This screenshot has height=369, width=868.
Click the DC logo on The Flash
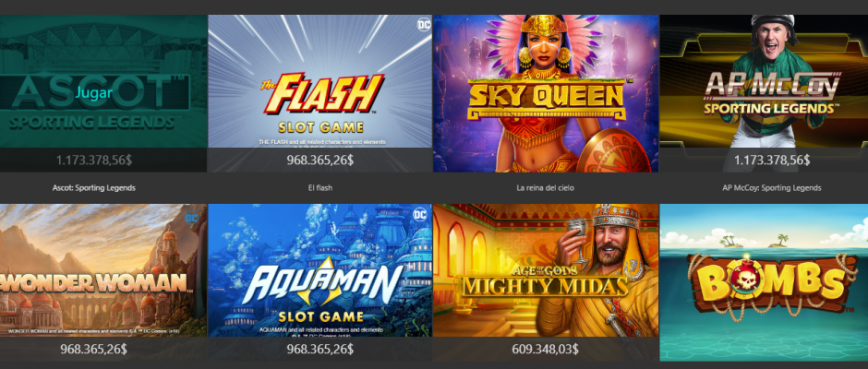click(x=424, y=24)
